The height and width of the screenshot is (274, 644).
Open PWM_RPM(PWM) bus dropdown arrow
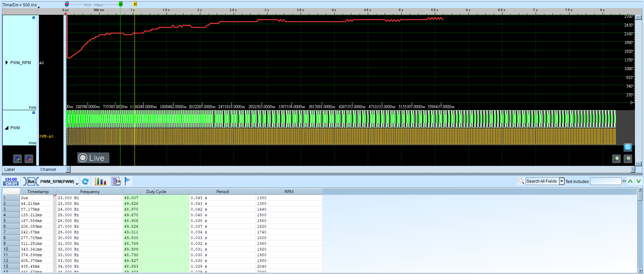(x=77, y=184)
